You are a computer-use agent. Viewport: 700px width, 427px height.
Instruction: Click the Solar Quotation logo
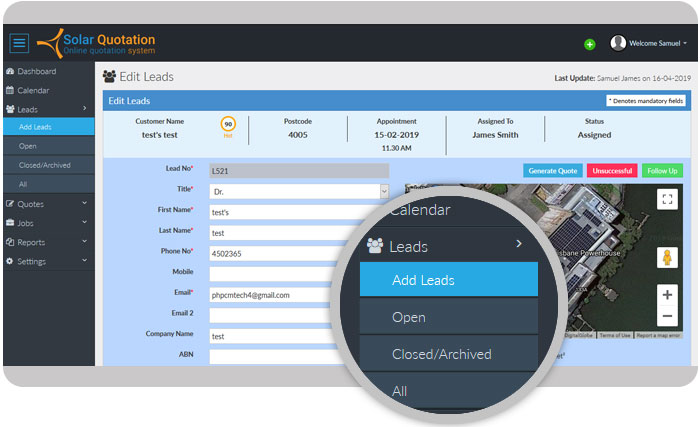pyautogui.click(x=96, y=43)
